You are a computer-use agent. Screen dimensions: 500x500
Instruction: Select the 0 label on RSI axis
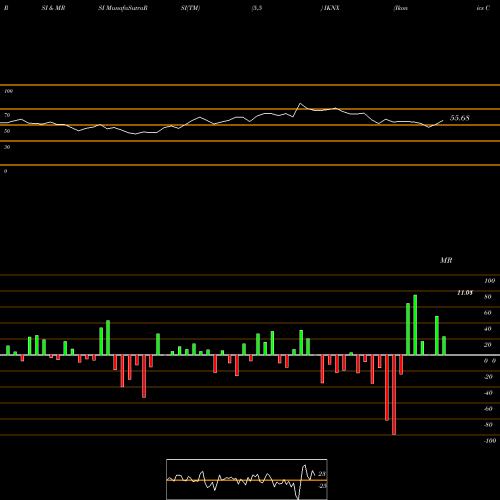(x=5, y=171)
